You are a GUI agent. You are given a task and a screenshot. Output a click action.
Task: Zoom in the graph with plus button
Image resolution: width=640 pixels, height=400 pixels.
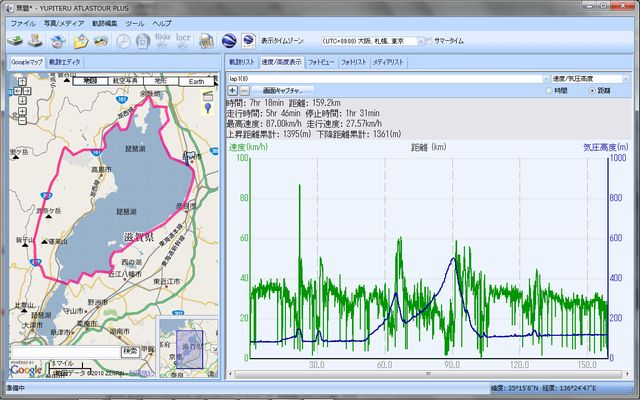coord(232,91)
